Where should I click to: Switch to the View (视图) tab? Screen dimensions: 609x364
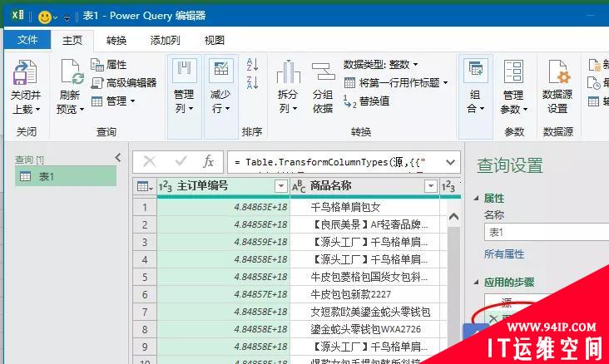pos(215,40)
